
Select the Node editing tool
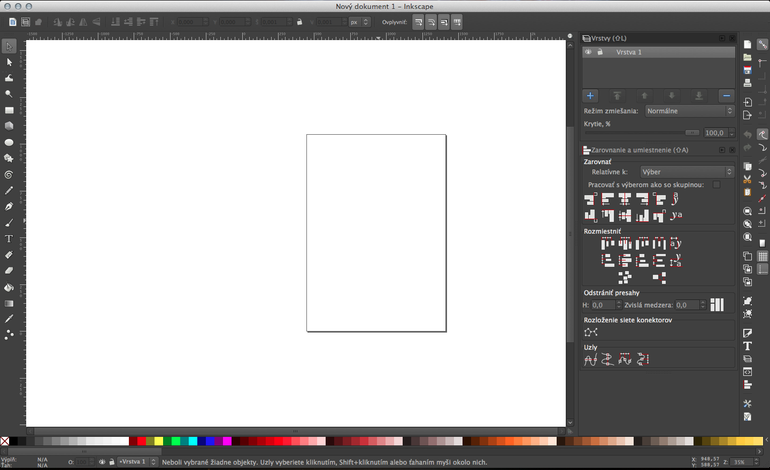point(9,62)
